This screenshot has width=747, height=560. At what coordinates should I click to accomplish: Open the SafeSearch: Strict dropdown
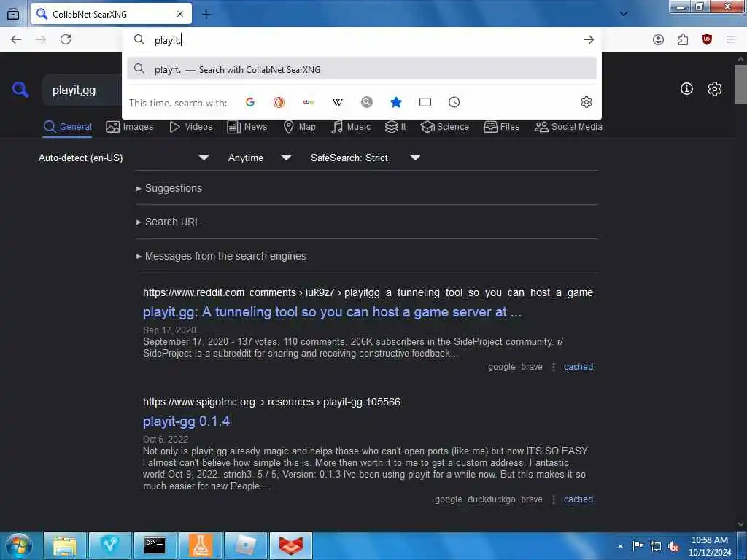tap(365, 157)
